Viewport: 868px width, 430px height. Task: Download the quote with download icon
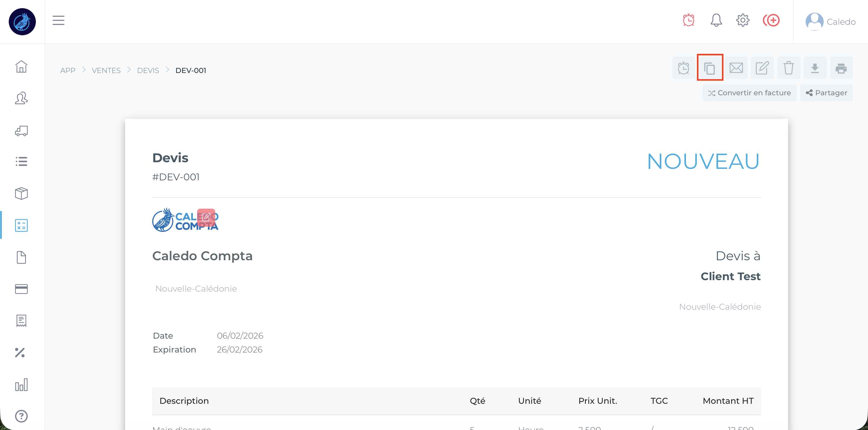pyautogui.click(x=815, y=68)
